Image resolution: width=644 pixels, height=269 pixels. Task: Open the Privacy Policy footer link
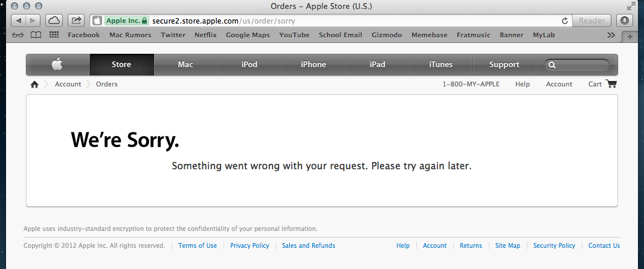coord(250,245)
